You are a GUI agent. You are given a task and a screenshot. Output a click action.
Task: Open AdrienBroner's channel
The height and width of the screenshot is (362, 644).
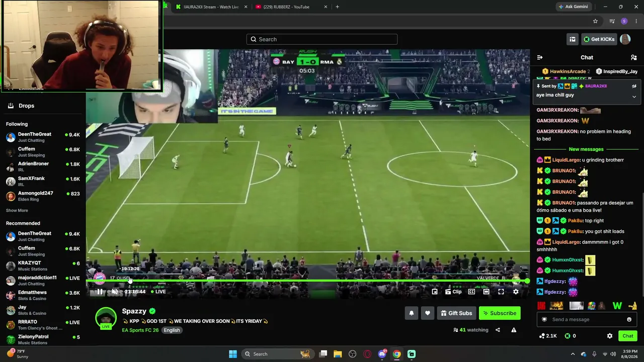click(x=42, y=166)
